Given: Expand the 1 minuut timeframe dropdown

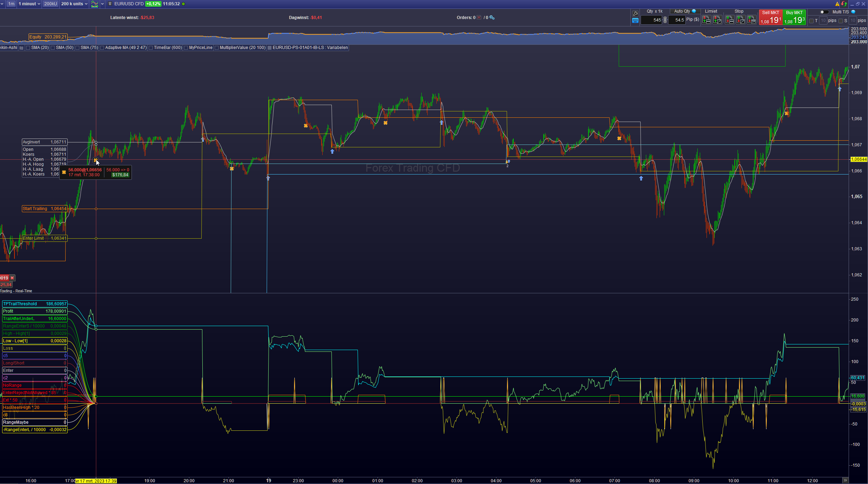Looking at the screenshot, I should click(30, 4).
